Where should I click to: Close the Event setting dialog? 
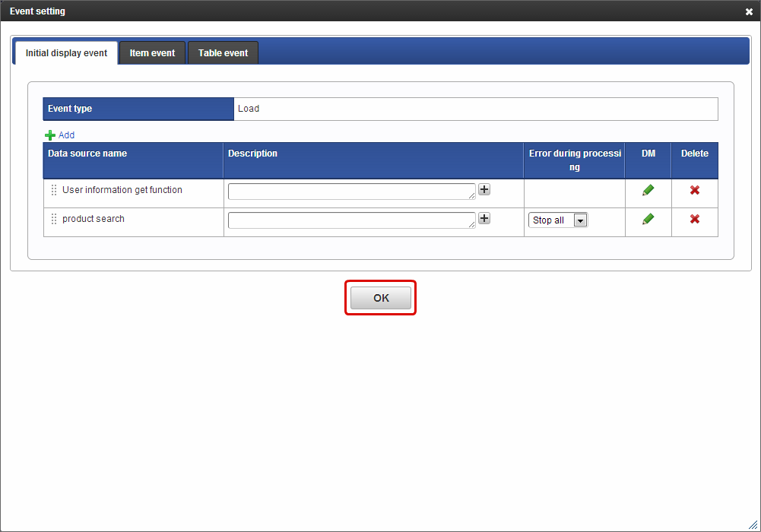tap(749, 11)
